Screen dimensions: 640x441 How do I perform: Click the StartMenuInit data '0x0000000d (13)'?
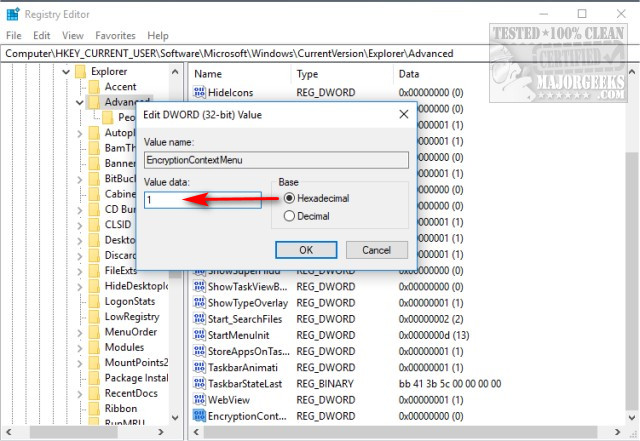[x=434, y=335]
